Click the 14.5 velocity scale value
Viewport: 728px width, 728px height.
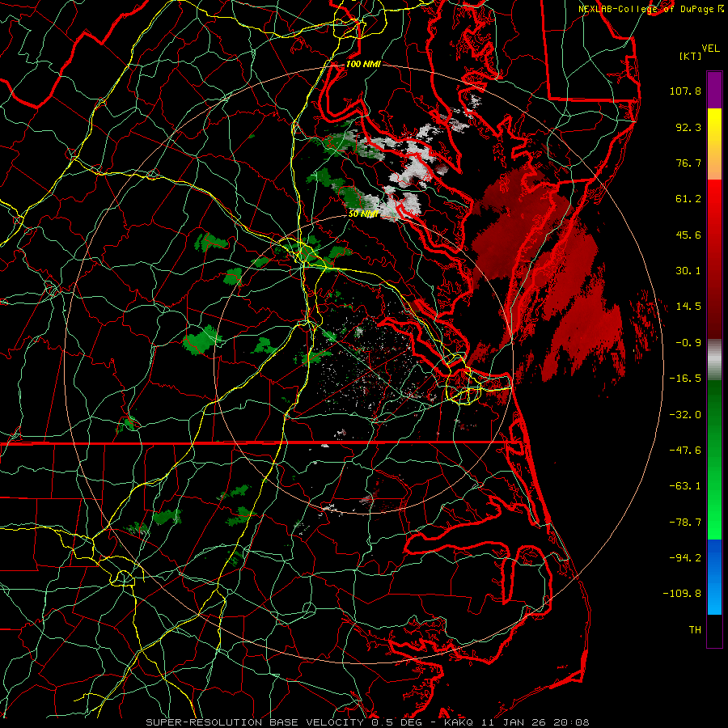pyautogui.click(x=688, y=307)
